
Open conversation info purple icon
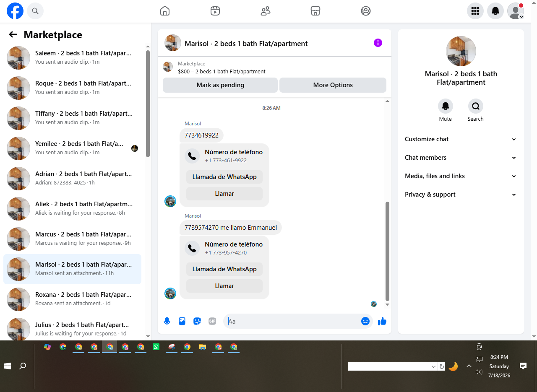[378, 43]
